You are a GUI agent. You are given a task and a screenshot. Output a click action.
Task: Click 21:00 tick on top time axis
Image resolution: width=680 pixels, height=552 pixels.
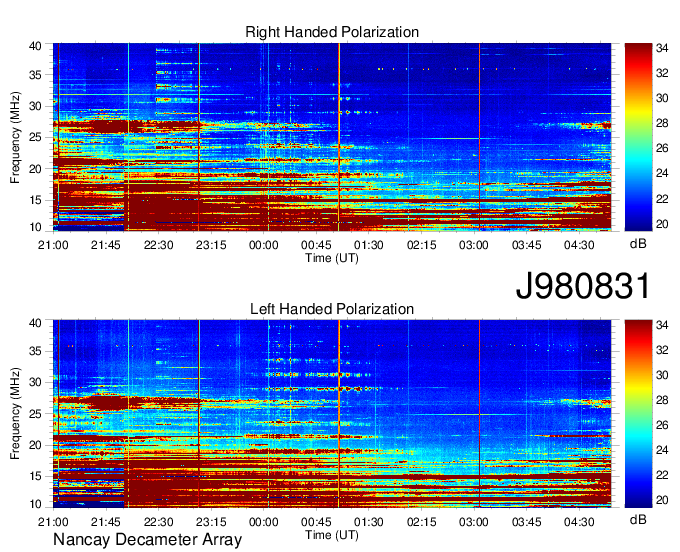(53, 245)
